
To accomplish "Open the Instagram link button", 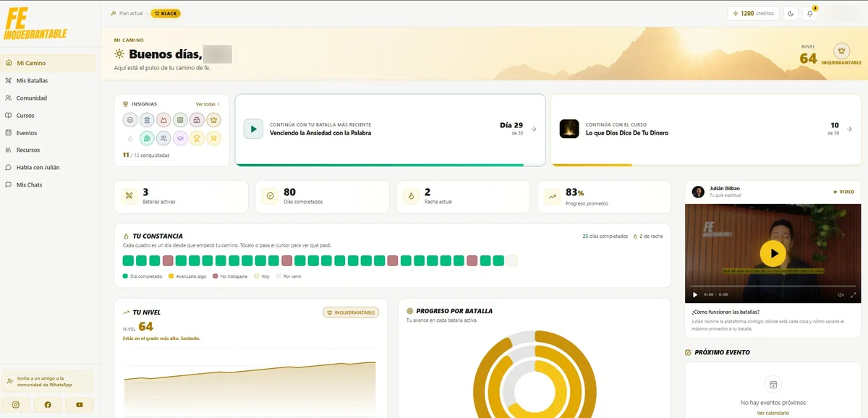I will coord(16,405).
